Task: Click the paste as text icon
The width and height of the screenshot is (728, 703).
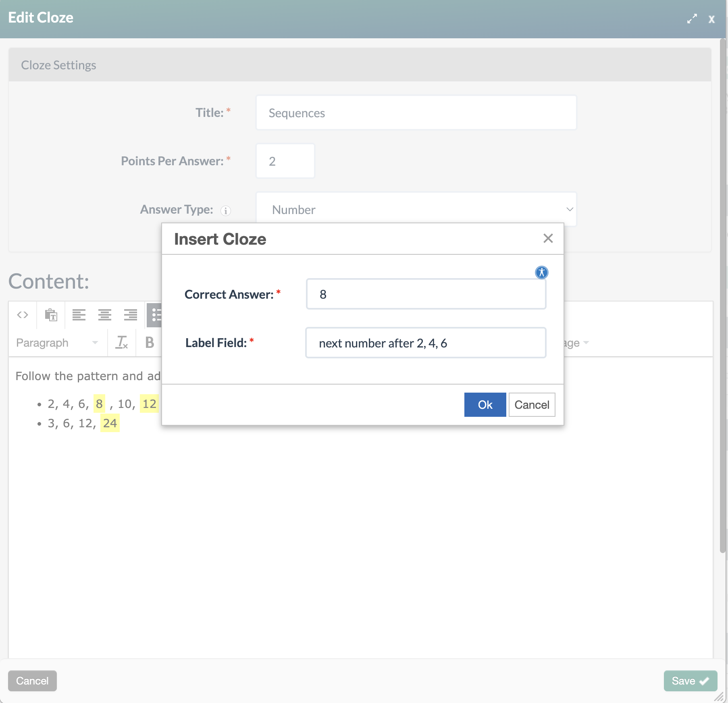Action: tap(51, 315)
